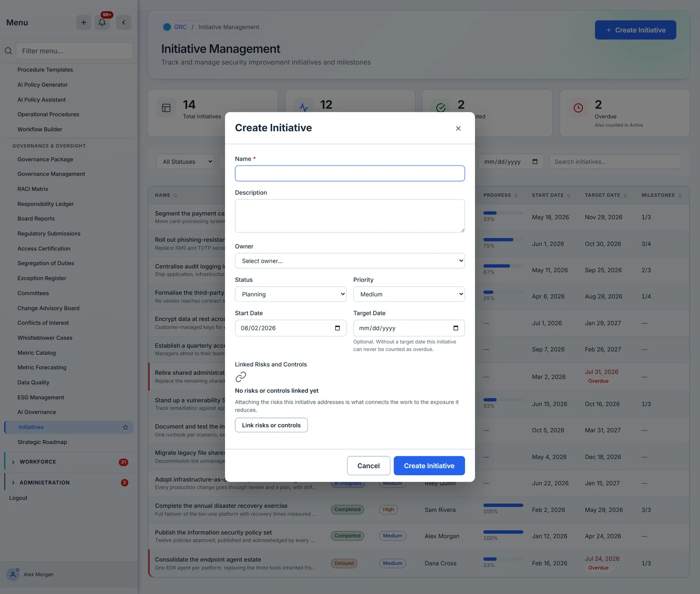Click into the Description text area
Viewport: 700px width, 594px height.
tap(350, 216)
